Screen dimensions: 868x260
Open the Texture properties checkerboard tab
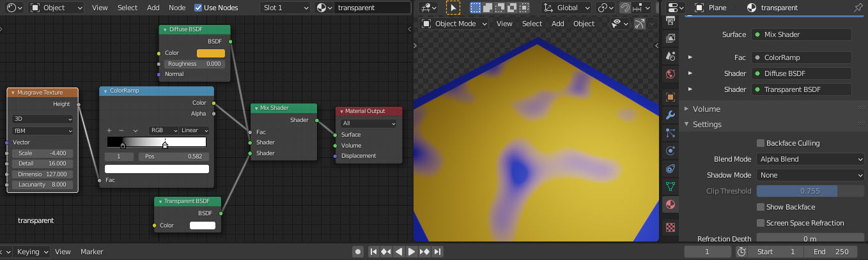670,227
